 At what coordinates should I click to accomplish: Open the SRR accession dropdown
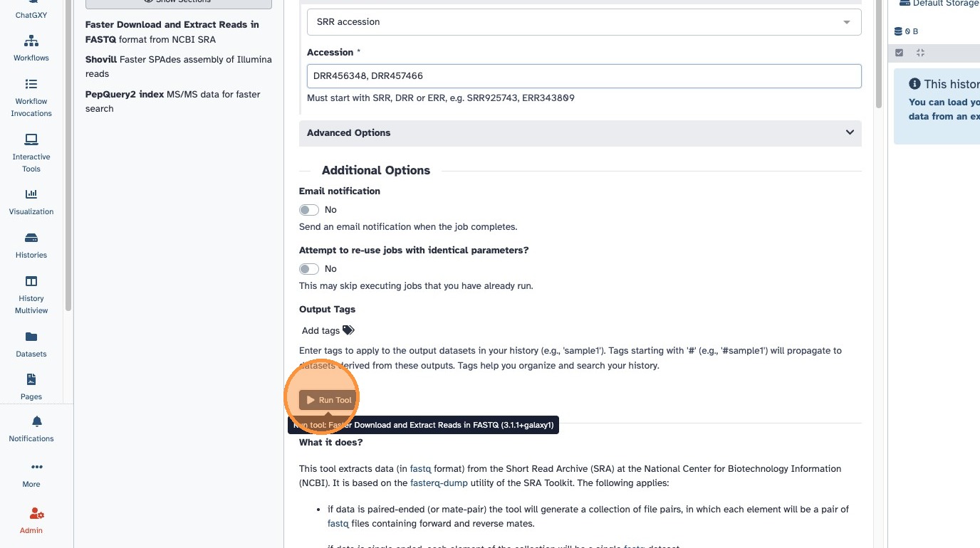[x=584, y=22]
